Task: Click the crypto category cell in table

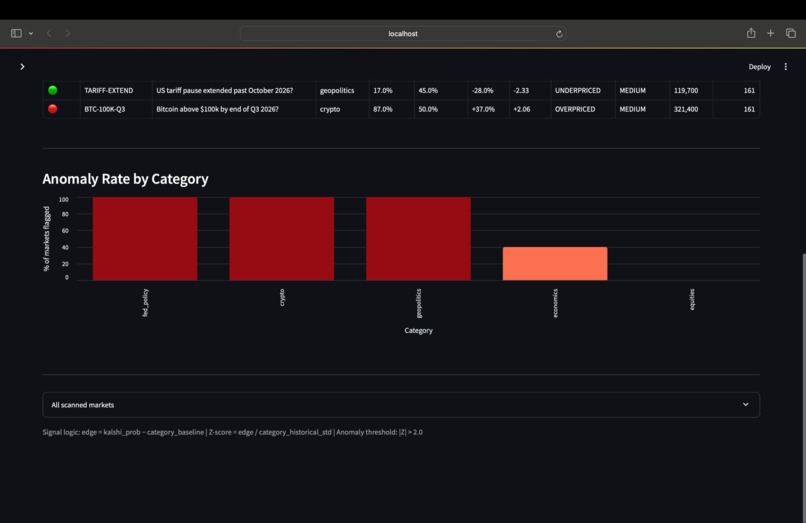Action: pyautogui.click(x=342, y=109)
